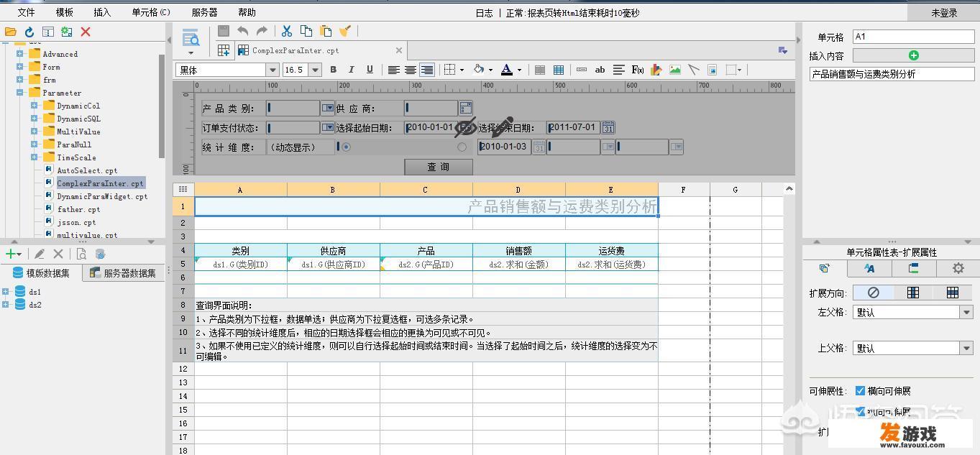980x455 pixels.
Task: Open the 单元格(C) menu
Action: point(151,12)
